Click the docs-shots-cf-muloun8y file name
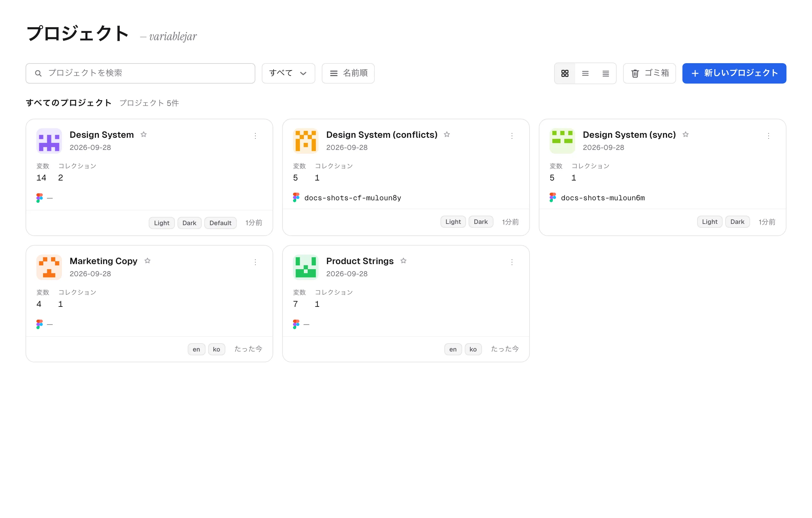The height and width of the screenshot is (518, 812). (353, 198)
